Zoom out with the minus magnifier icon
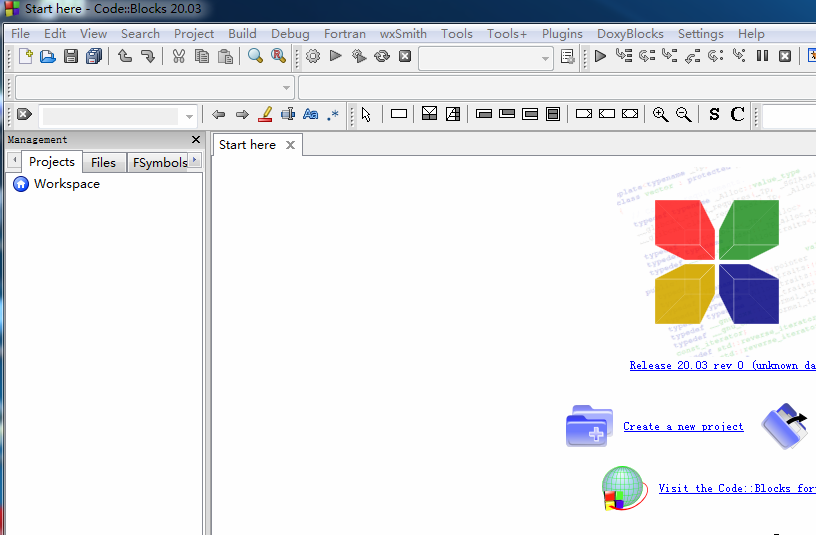This screenshot has height=535, width=816. (x=683, y=114)
